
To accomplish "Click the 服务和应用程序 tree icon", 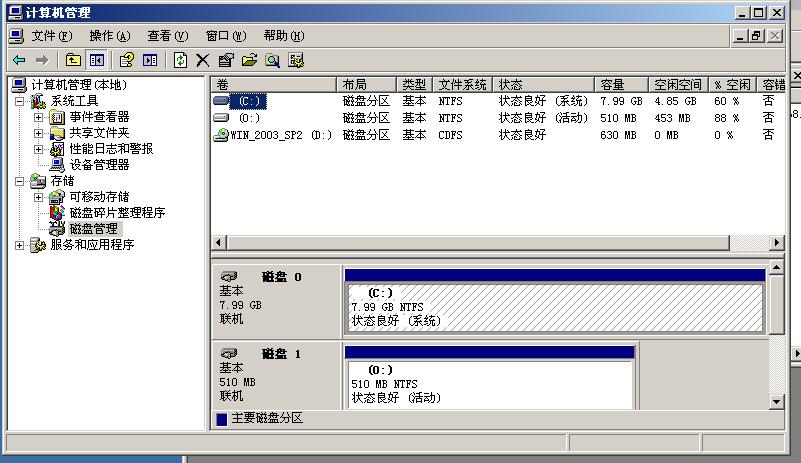I will [x=38, y=245].
